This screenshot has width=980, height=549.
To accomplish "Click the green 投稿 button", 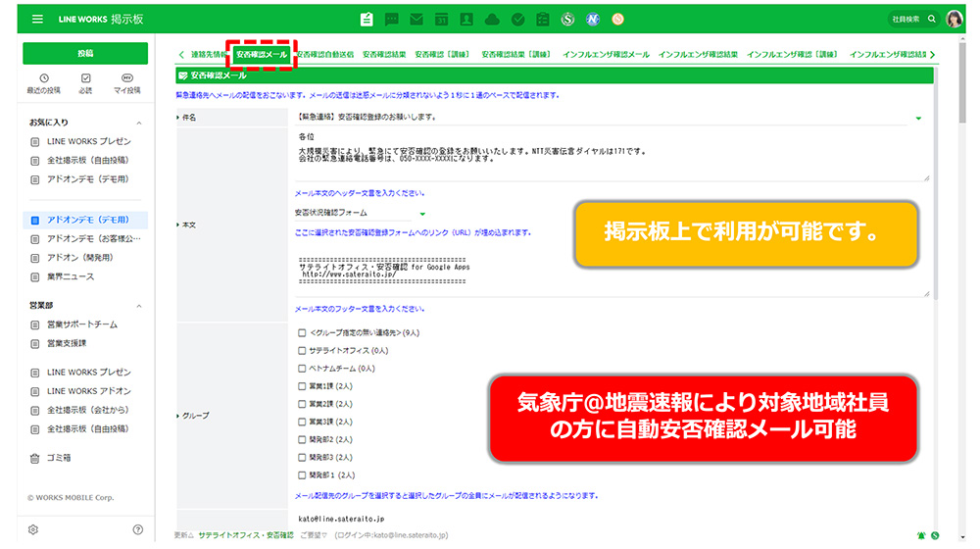I will pyautogui.click(x=85, y=54).
